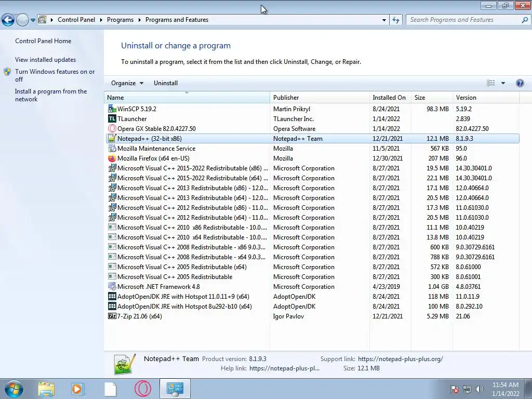Click the TLauncher program icon

(112, 119)
